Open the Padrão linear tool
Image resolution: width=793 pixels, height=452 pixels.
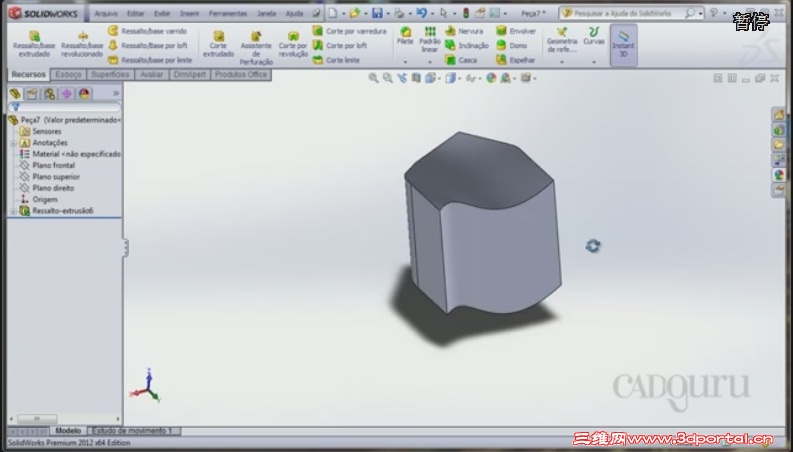coord(429,39)
